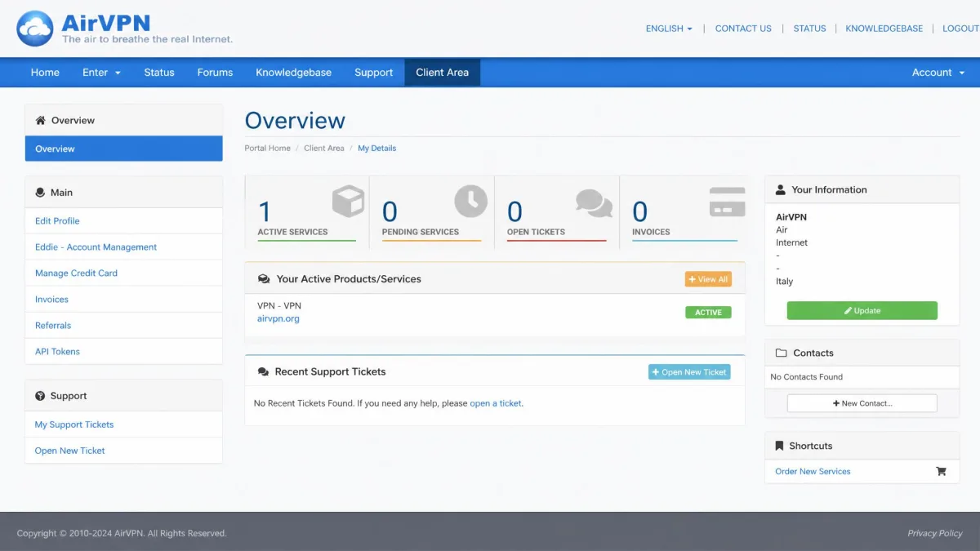Expand the Enter menu in navigation bar
Screen dimensions: 980x551
pyautogui.click(x=101, y=73)
